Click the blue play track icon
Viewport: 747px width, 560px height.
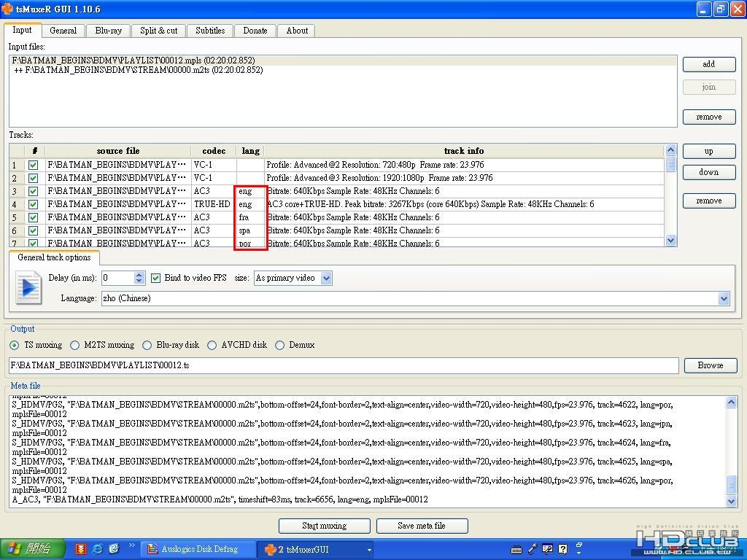click(x=28, y=287)
